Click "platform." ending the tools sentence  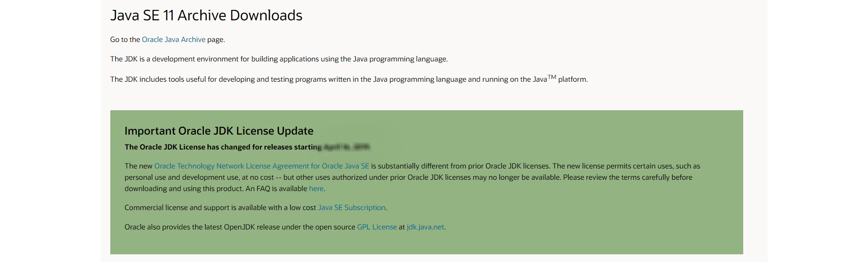pos(573,80)
